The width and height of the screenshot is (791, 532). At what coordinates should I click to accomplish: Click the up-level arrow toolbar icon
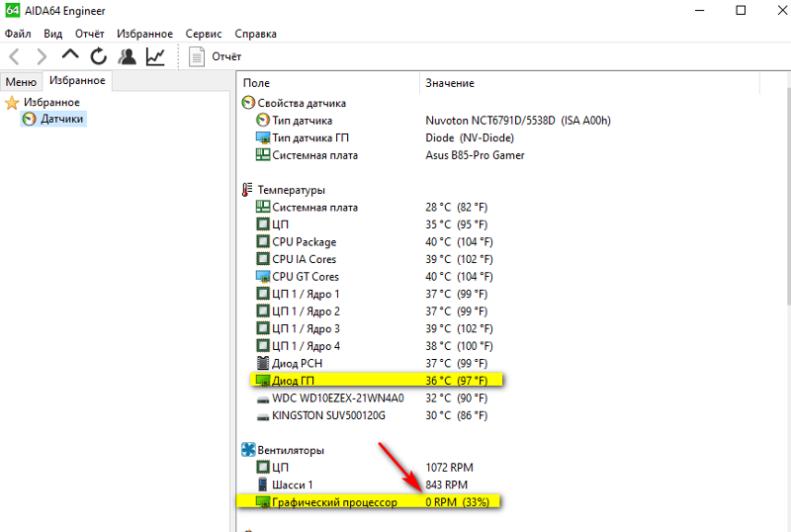tap(70, 54)
